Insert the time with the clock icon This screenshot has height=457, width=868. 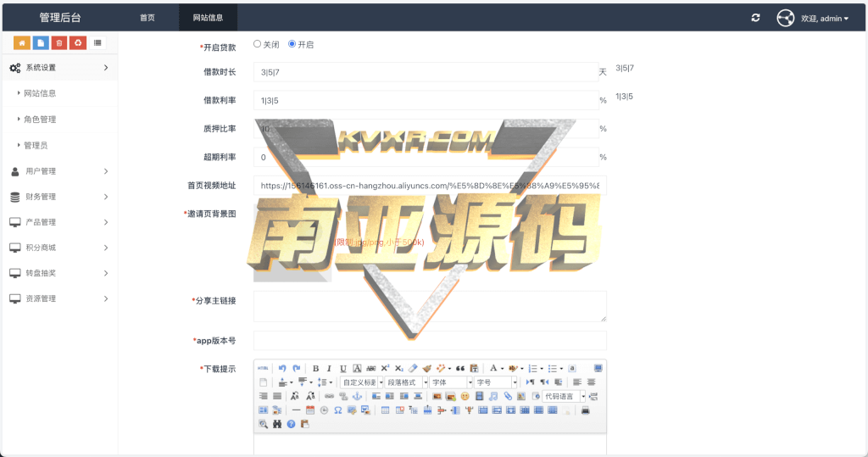[x=324, y=410]
